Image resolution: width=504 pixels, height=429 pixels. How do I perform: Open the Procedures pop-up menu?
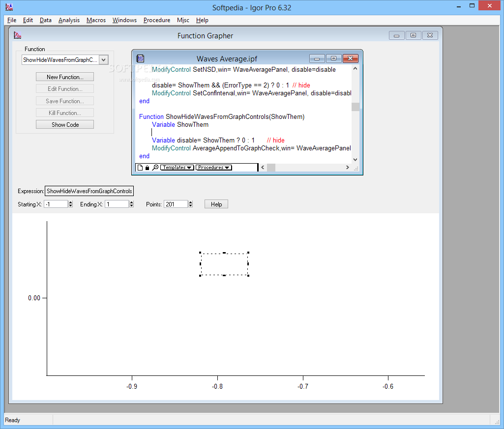tap(213, 168)
